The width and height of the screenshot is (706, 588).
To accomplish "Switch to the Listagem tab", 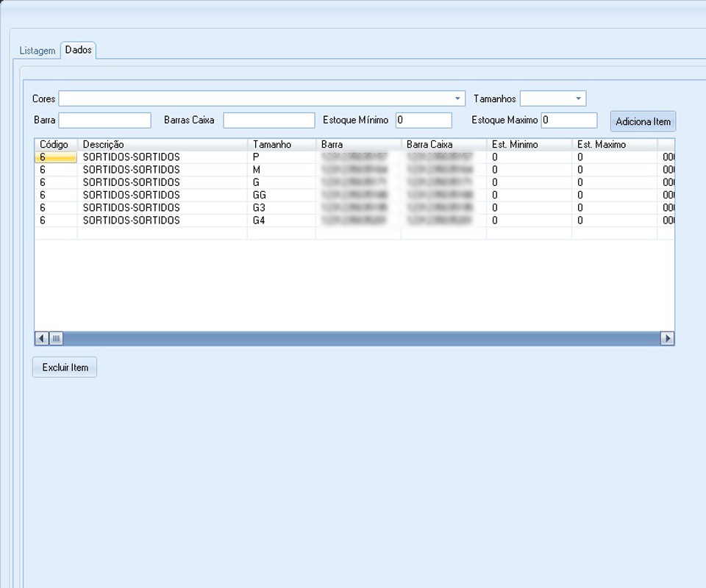I will tap(38, 51).
